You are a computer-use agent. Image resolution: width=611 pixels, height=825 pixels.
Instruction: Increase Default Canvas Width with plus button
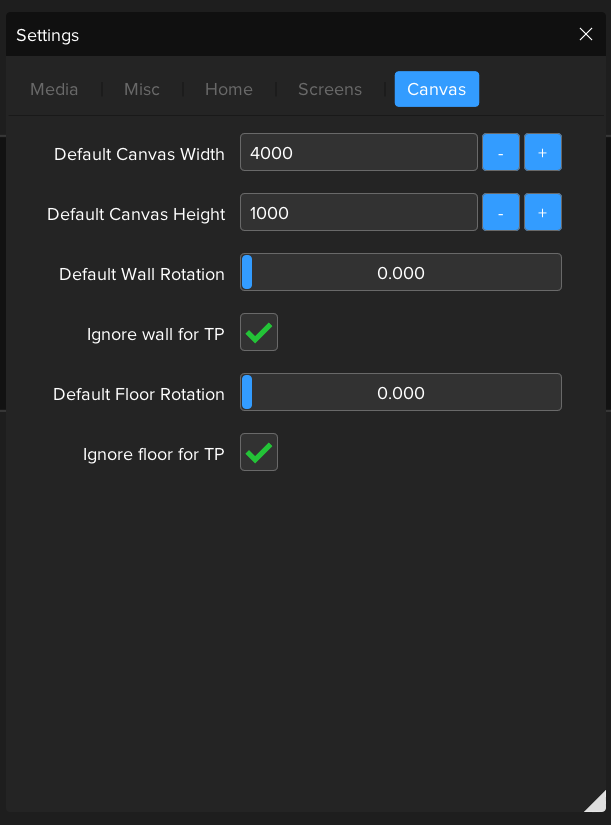coord(543,152)
